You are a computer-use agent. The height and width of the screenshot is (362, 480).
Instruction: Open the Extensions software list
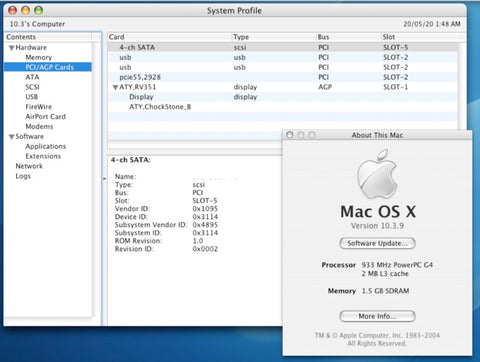[43, 156]
